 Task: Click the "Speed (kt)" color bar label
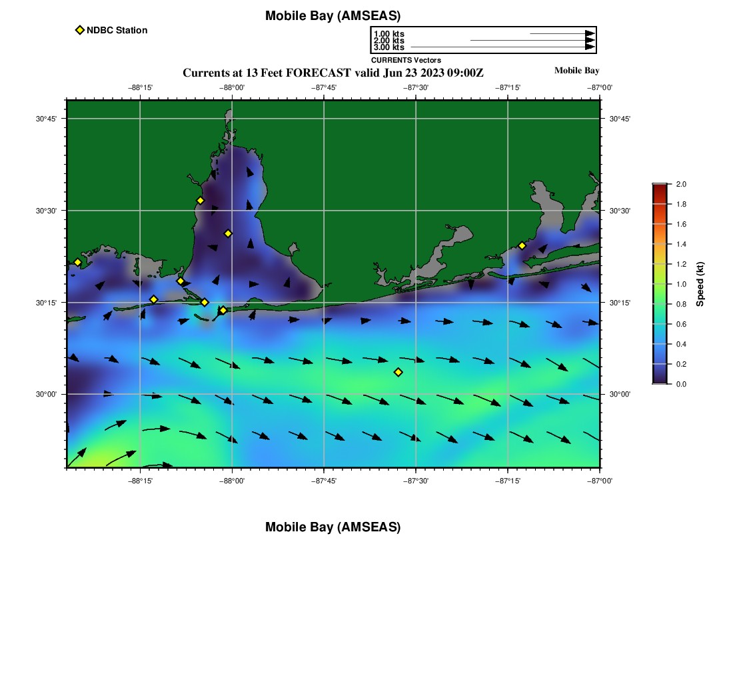click(x=700, y=284)
